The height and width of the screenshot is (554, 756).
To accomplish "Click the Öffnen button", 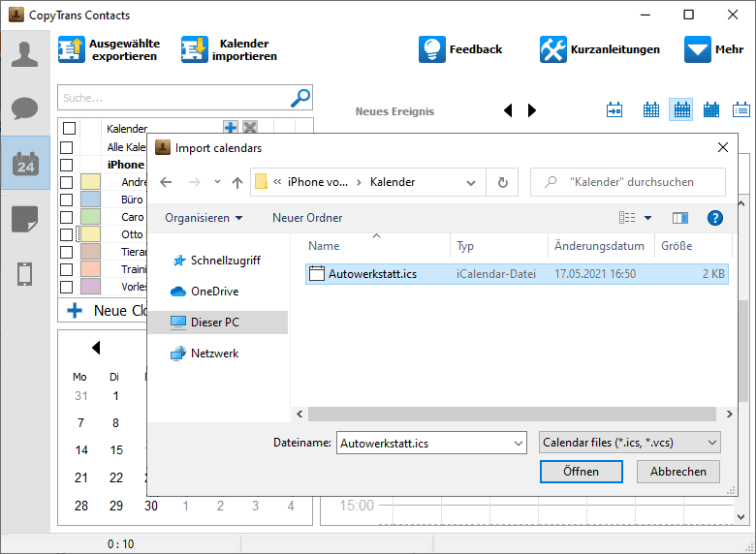I will (x=581, y=471).
